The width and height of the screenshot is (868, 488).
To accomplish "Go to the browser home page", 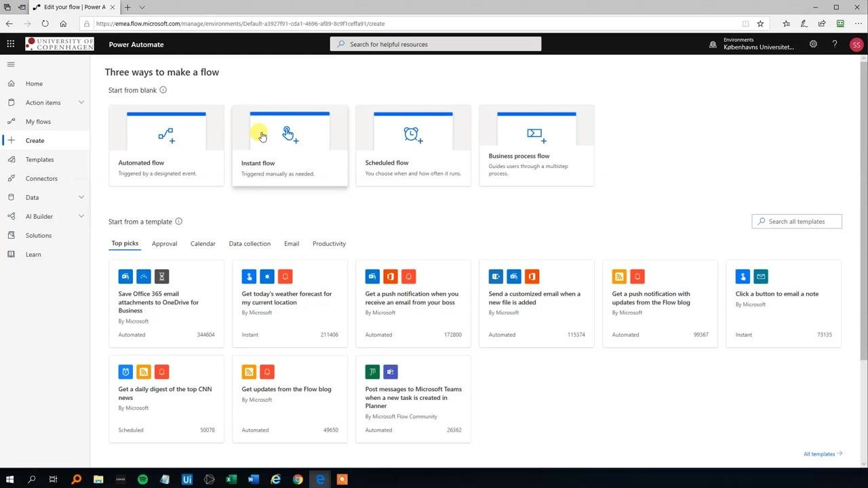I will tap(63, 24).
